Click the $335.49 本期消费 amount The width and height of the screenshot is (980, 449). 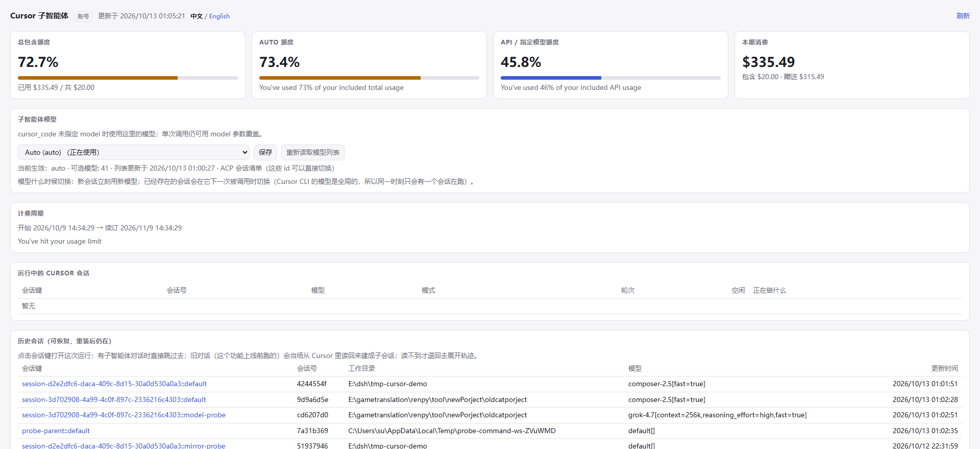pyautogui.click(x=769, y=62)
